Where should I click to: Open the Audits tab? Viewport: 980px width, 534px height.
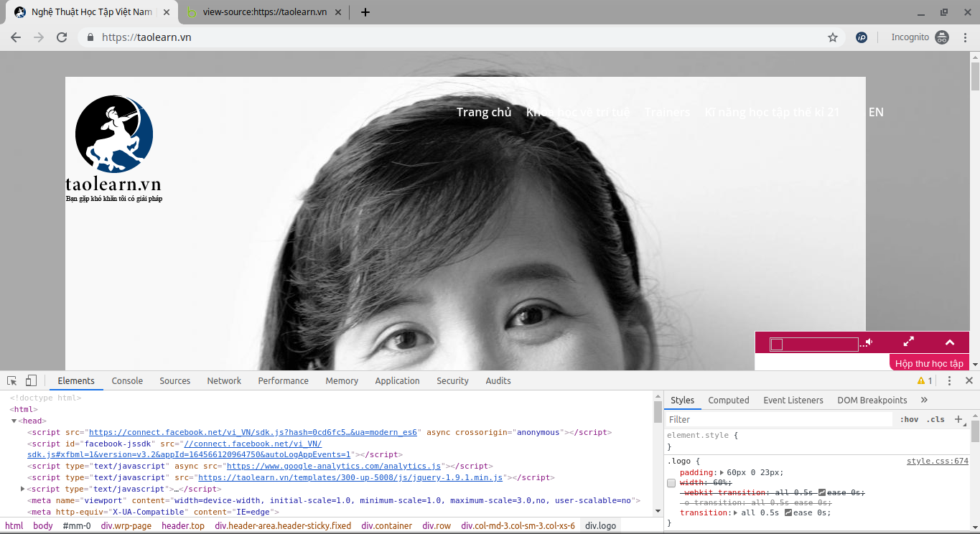498,380
